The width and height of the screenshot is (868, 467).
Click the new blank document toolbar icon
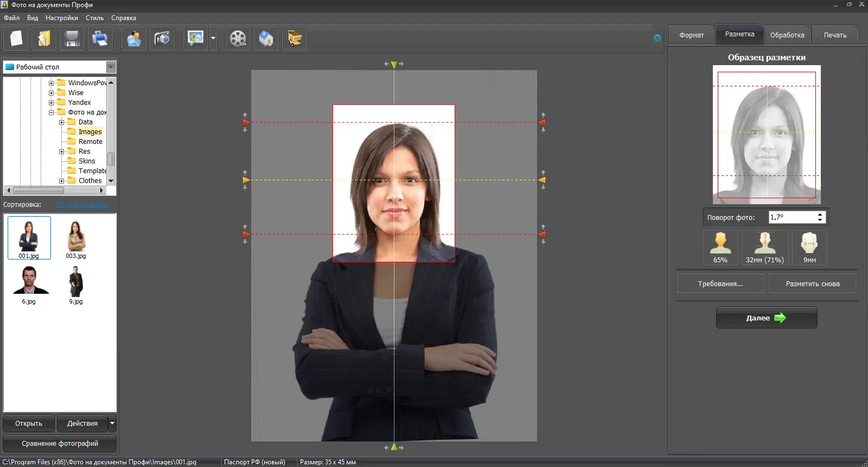[16, 39]
